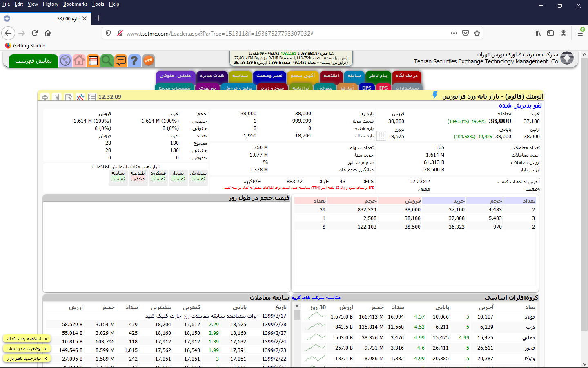Go to the browser home page icon

(48, 33)
